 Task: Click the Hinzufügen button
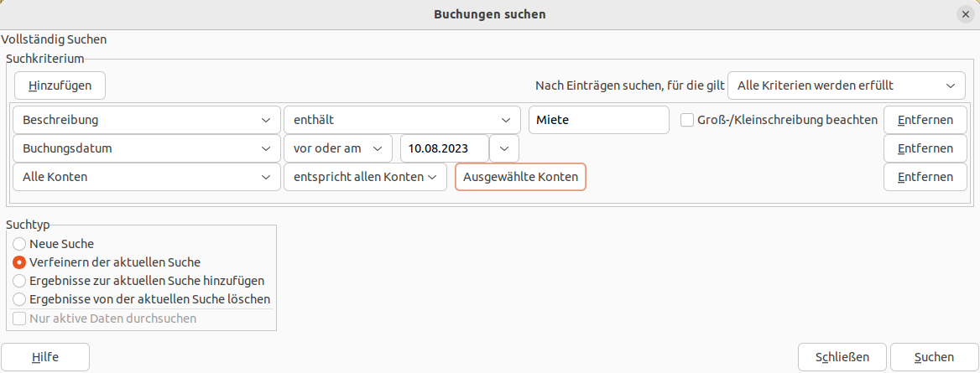coord(60,85)
